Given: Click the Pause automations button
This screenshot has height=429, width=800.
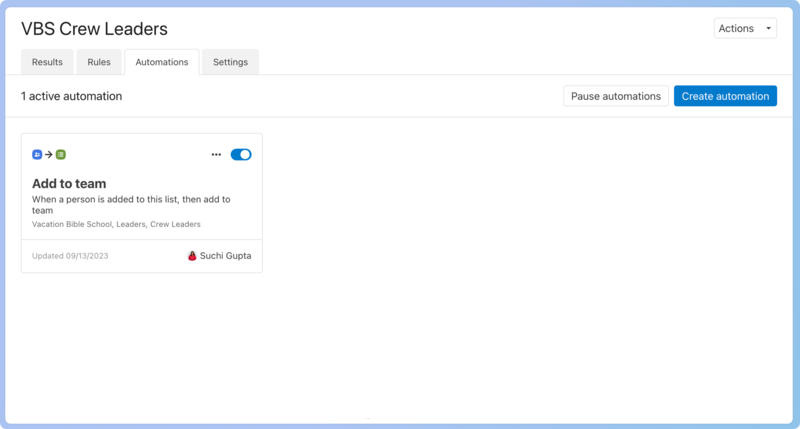Looking at the screenshot, I should click(x=615, y=96).
